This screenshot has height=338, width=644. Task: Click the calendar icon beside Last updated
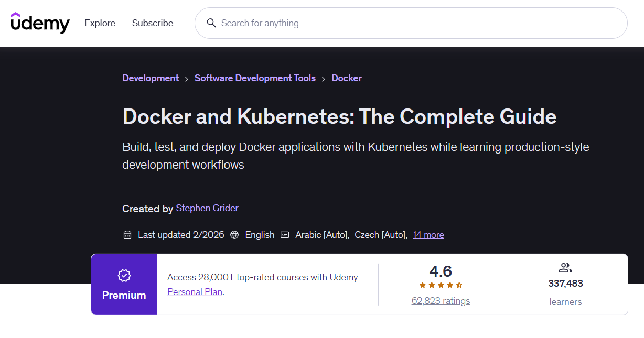pos(127,235)
